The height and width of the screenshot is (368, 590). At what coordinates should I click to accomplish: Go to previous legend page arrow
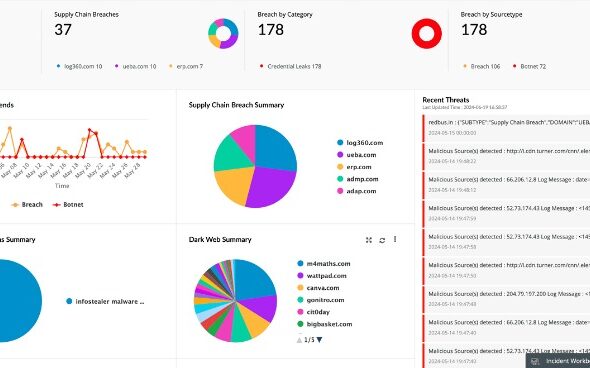299,340
